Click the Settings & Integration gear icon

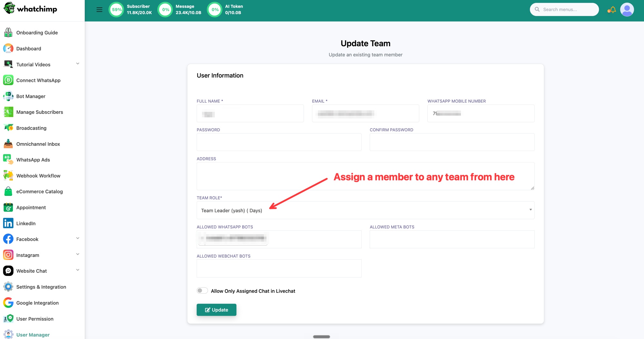click(x=8, y=287)
